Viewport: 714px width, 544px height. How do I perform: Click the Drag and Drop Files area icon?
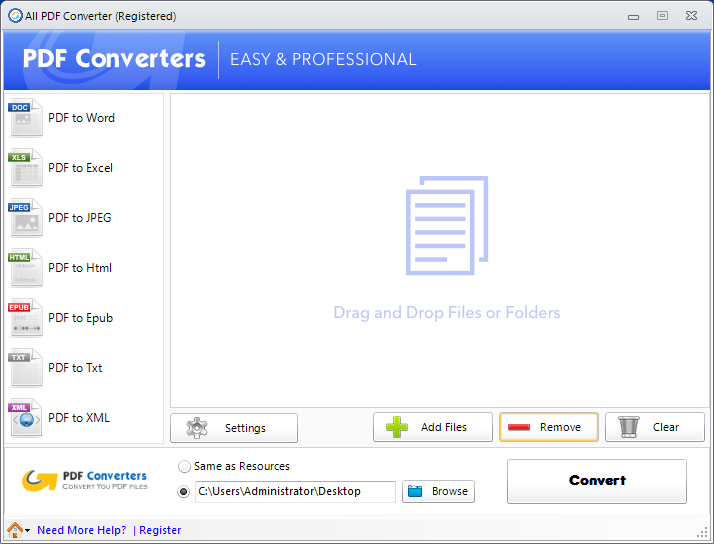pyautogui.click(x=447, y=225)
